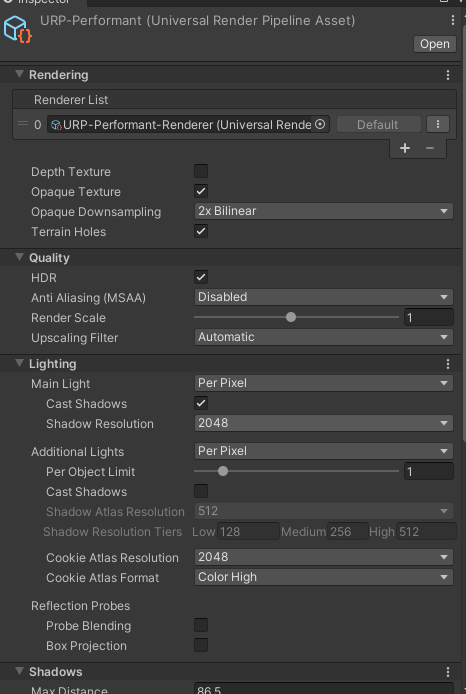
Task: Click the Default renderer button
Action: [377, 124]
